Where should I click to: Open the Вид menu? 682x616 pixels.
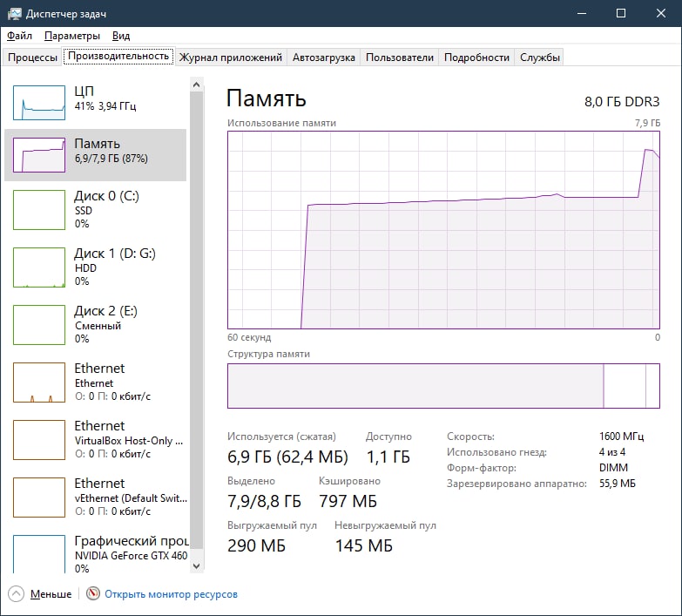click(x=121, y=36)
